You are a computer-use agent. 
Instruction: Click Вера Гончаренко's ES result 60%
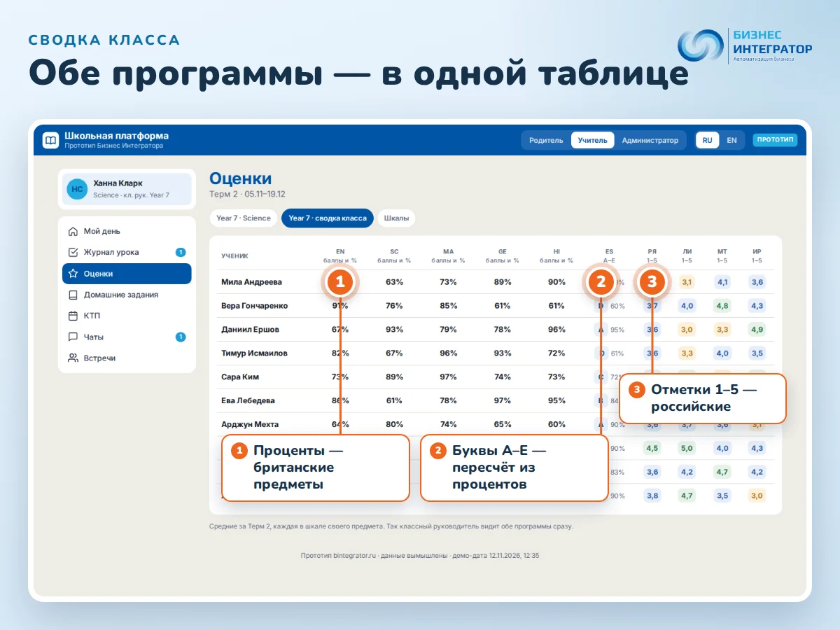pyautogui.click(x=617, y=306)
